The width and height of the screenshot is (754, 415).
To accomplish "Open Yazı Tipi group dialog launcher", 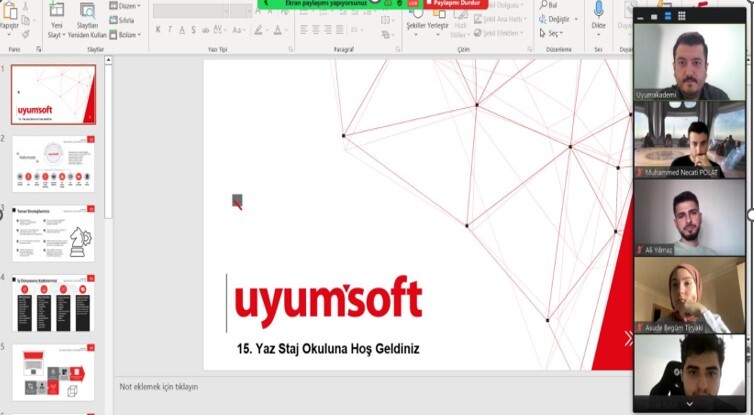I will coord(290,49).
